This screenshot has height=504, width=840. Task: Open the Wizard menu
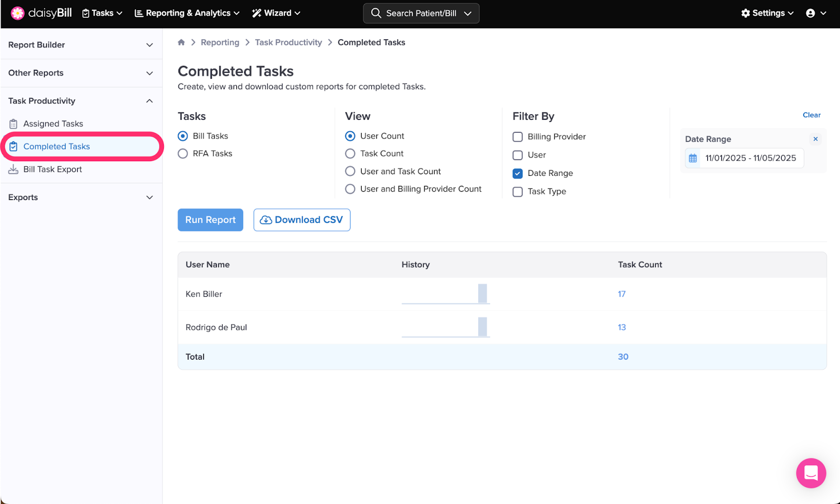pos(276,13)
